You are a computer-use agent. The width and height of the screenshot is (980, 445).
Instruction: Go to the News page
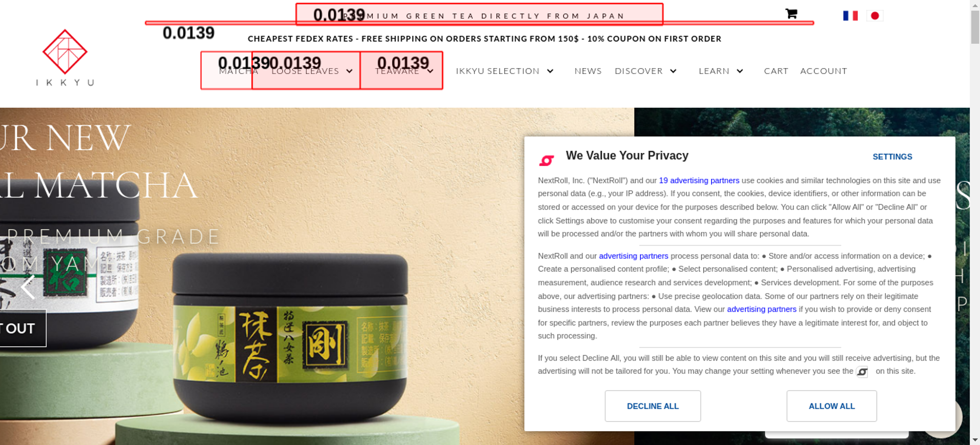click(x=588, y=71)
